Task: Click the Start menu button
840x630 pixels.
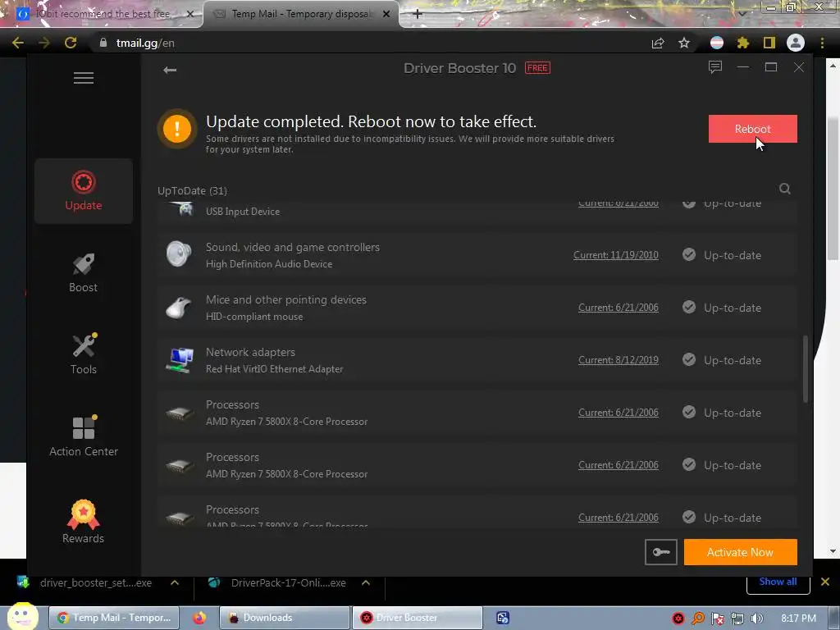Action: click(22, 617)
